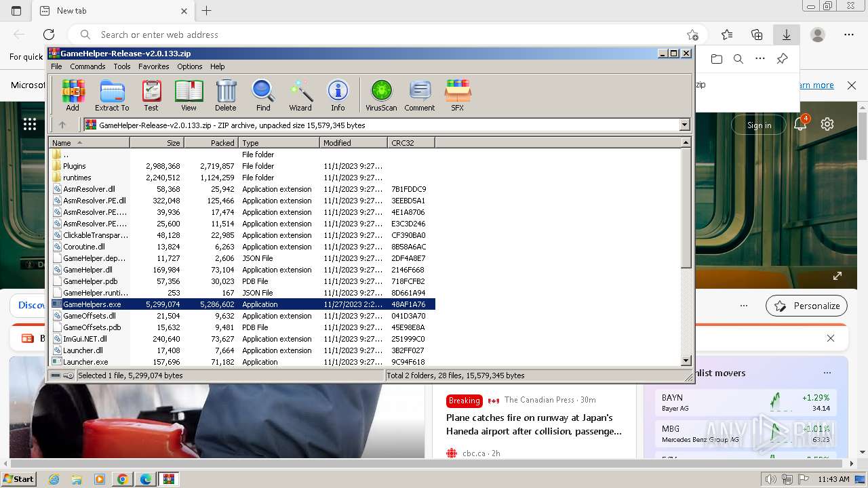868x488 pixels.
Task: Launch the Wizard wand tool
Action: pyautogui.click(x=300, y=95)
